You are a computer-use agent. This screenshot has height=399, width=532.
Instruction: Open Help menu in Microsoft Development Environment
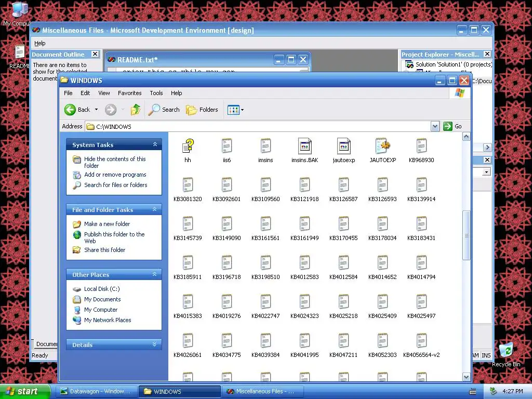point(39,43)
